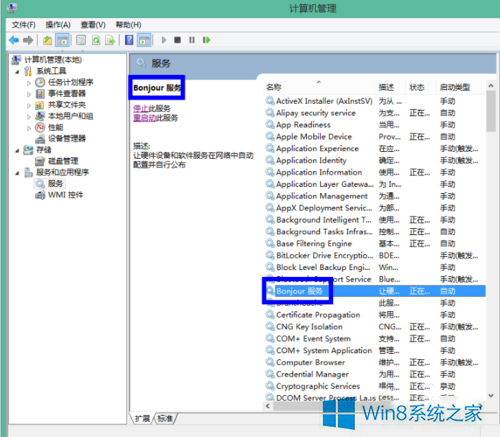
Task: Click the Restart service icon
Action: click(x=207, y=40)
